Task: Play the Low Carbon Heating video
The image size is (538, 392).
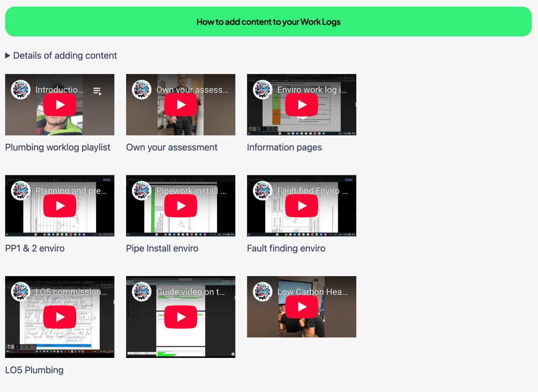Action: tap(302, 307)
